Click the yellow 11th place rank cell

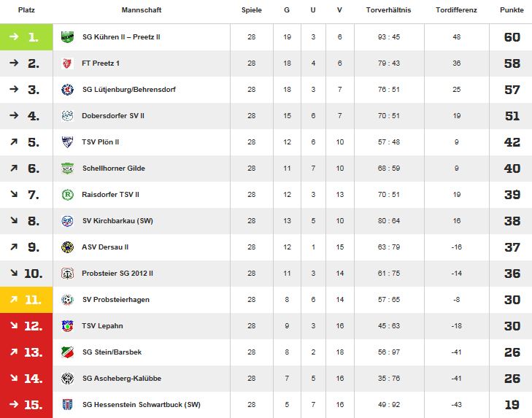click(x=26, y=300)
